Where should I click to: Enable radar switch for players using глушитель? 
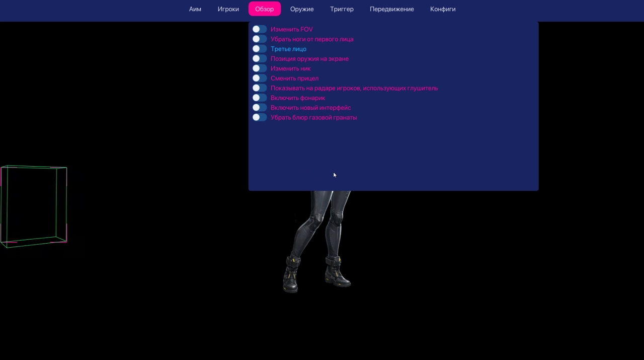coord(260,88)
